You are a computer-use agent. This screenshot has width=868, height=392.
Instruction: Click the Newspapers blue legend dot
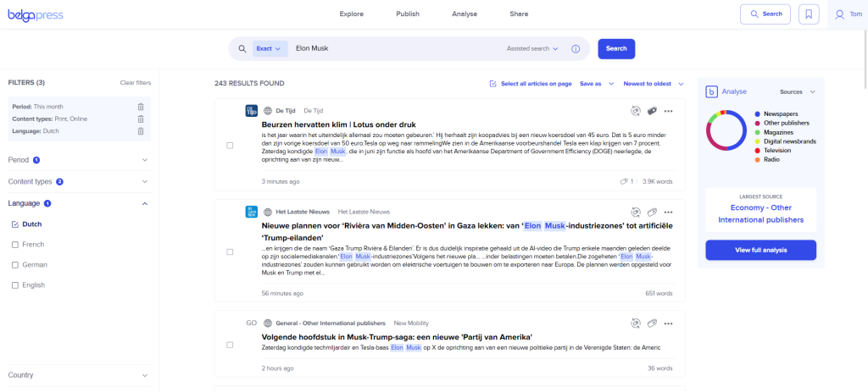click(757, 114)
